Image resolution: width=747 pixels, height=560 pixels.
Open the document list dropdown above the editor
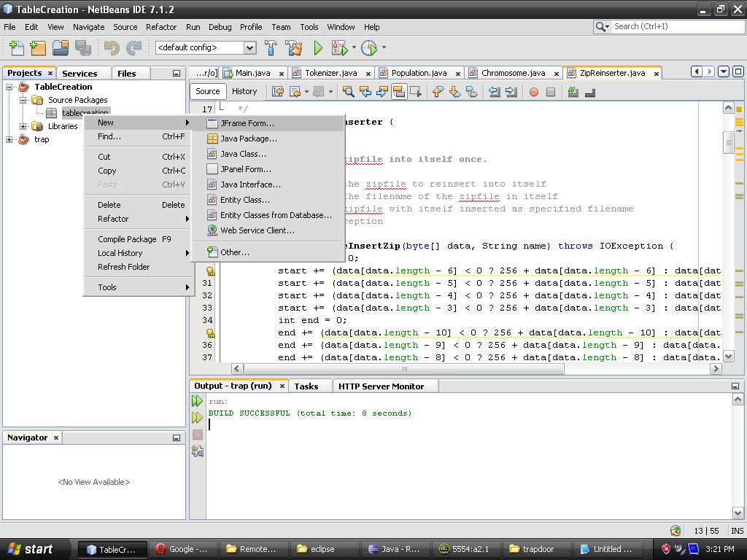click(723, 73)
